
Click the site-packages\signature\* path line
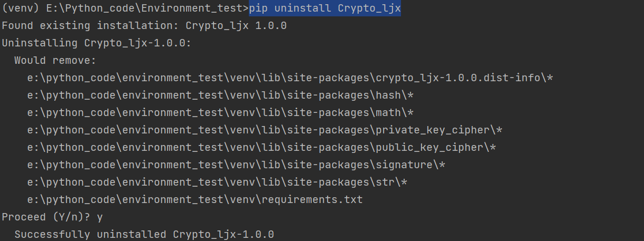236,165
